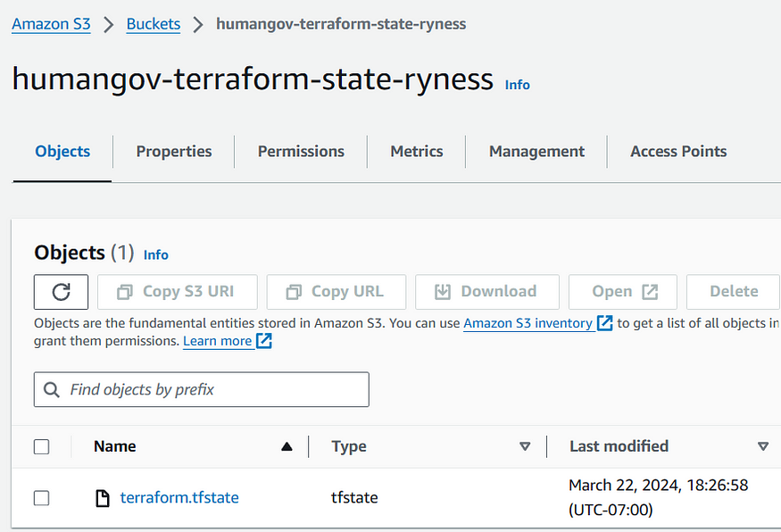This screenshot has width=781, height=532.
Task: Click the Last modified column header label
Action: (619, 446)
